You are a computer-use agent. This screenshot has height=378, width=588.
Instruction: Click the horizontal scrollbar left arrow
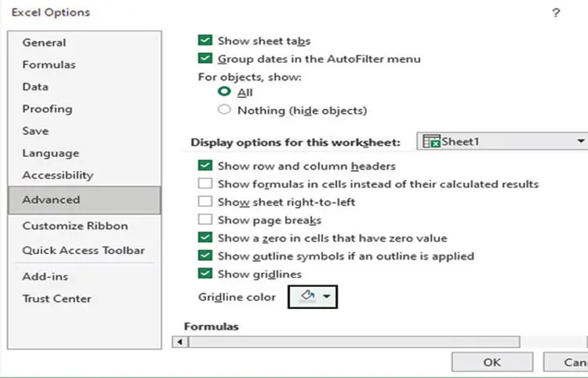[x=180, y=342]
